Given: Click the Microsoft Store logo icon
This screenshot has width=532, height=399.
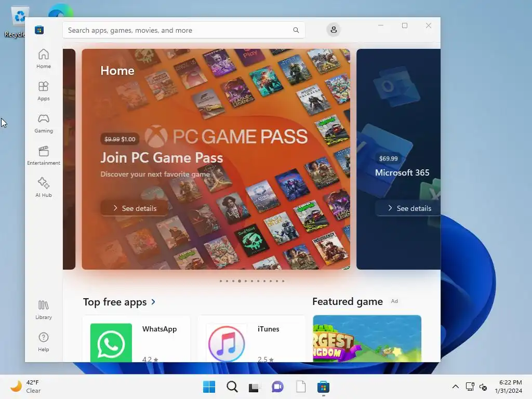Looking at the screenshot, I should (39, 30).
